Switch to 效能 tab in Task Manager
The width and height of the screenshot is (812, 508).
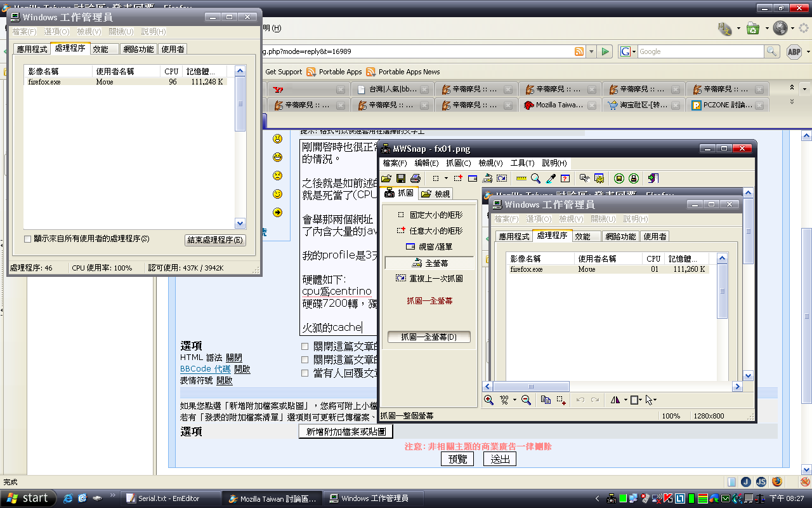101,49
